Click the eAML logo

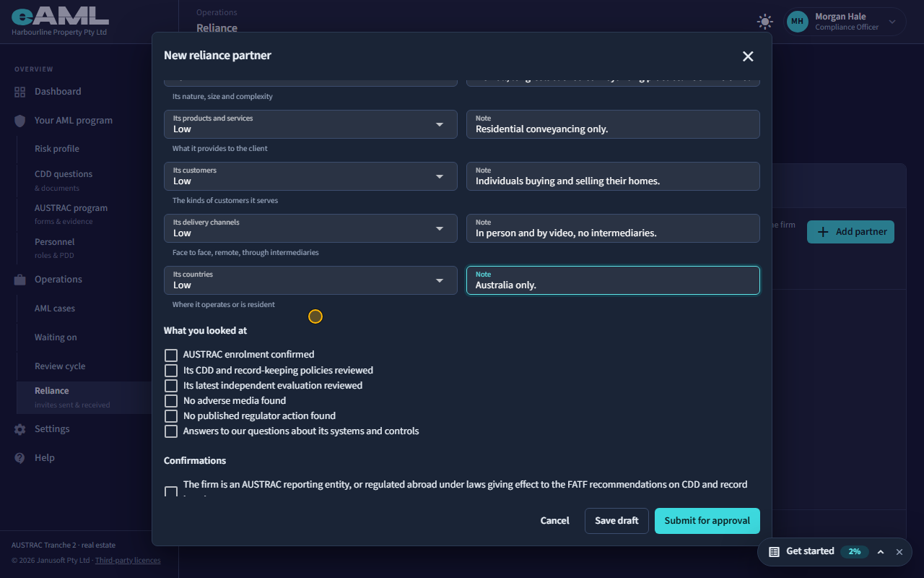click(60, 15)
